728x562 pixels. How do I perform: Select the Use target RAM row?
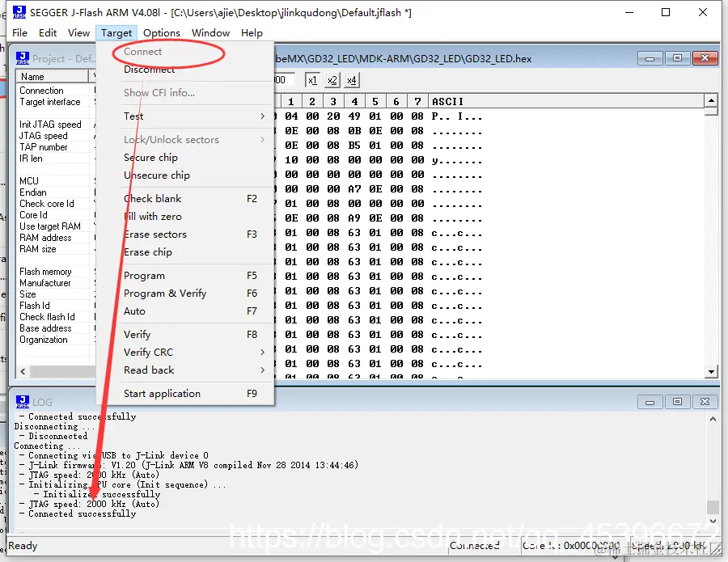55,226
